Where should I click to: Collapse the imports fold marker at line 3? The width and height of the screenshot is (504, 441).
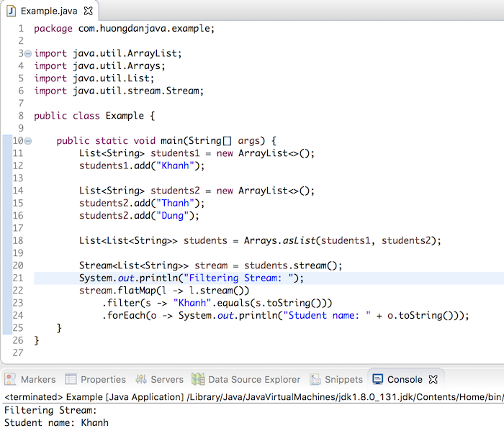tap(28, 53)
